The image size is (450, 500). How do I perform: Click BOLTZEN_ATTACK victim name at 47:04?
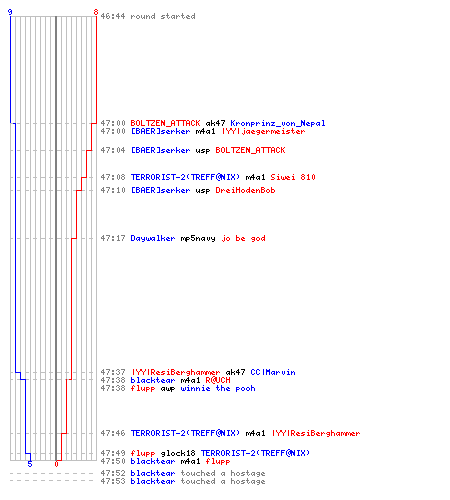tap(250, 150)
